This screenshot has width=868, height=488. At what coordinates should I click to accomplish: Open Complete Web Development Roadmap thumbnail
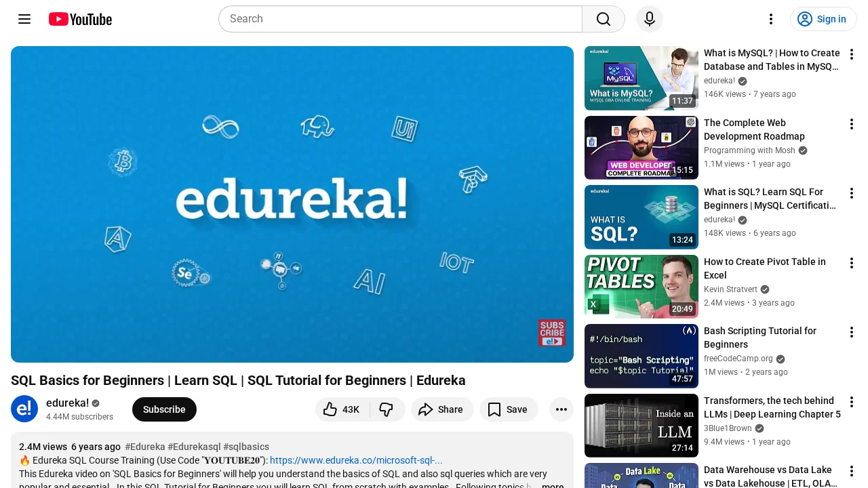pos(642,148)
